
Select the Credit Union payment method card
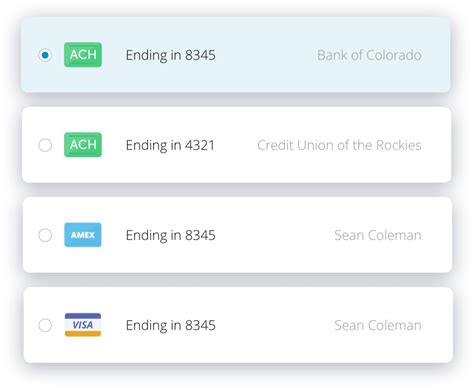237,145
